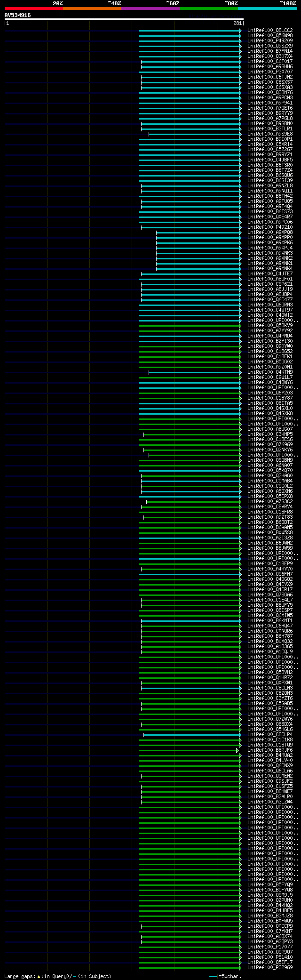
Task: Click the UniRef100_Q0E4R7 label
Action: click(x=270, y=217)
